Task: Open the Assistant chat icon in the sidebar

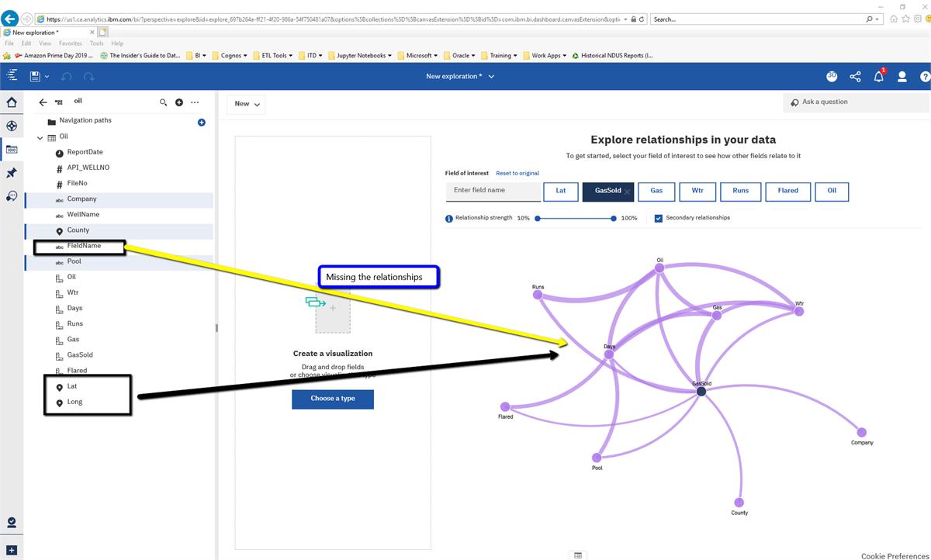Action: pos(12,196)
